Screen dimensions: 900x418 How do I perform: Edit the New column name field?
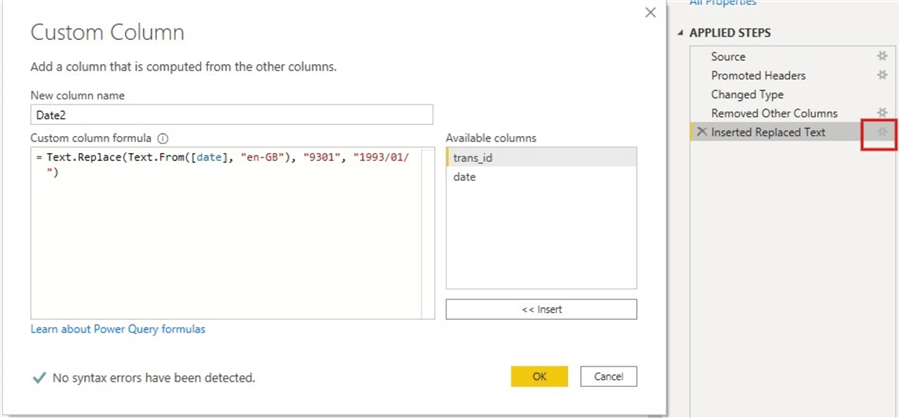[x=231, y=114]
